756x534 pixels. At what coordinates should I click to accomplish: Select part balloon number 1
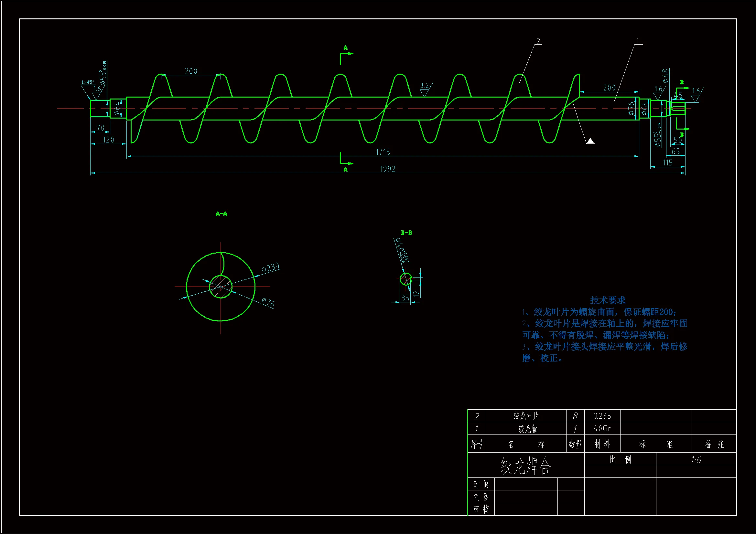click(x=637, y=41)
